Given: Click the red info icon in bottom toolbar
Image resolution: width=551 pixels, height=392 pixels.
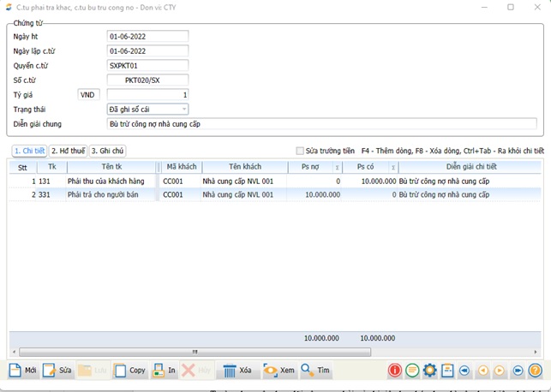Looking at the screenshot, I should (395, 371).
